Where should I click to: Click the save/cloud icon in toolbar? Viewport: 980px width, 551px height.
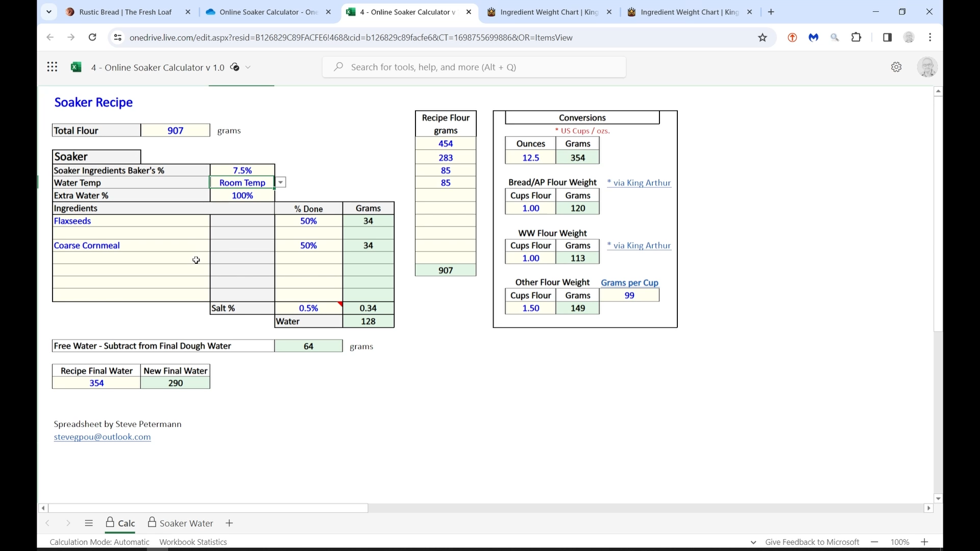[235, 67]
